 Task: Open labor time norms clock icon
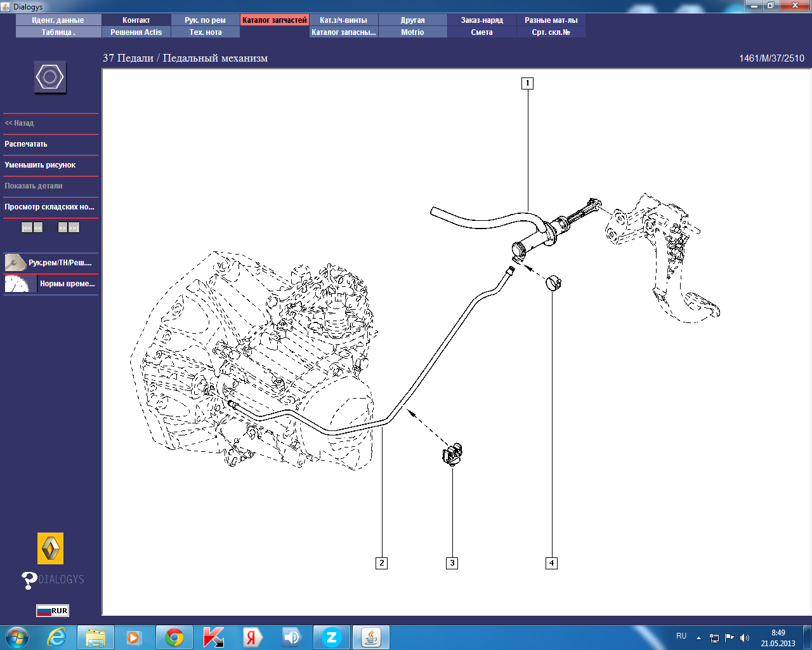pyautogui.click(x=20, y=284)
